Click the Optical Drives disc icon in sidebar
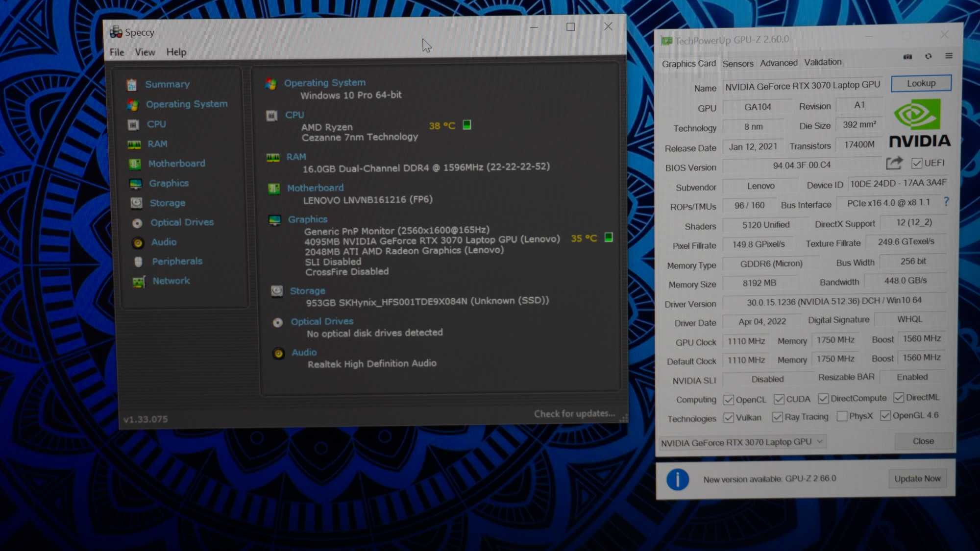This screenshot has height=551, width=980. tap(137, 223)
